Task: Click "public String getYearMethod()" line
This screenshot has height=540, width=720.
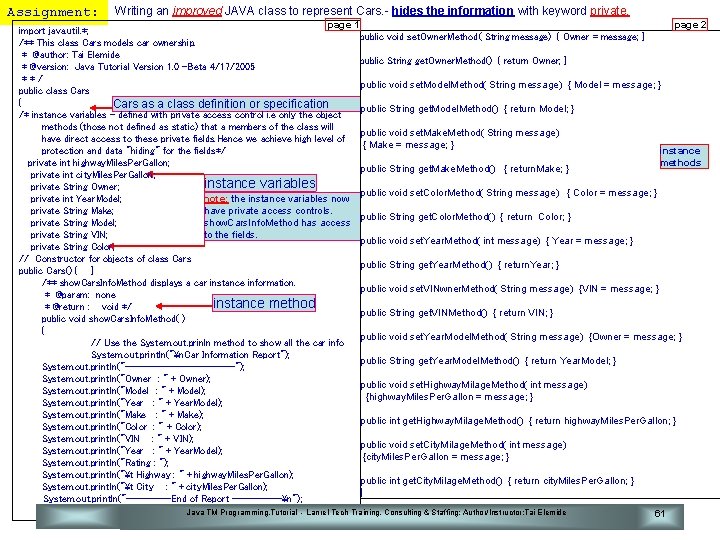Action: [460, 265]
